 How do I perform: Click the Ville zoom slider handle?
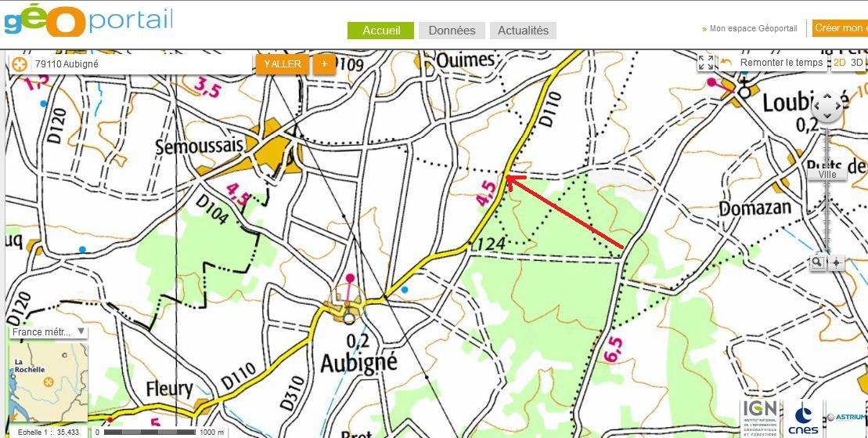[x=827, y=175]
